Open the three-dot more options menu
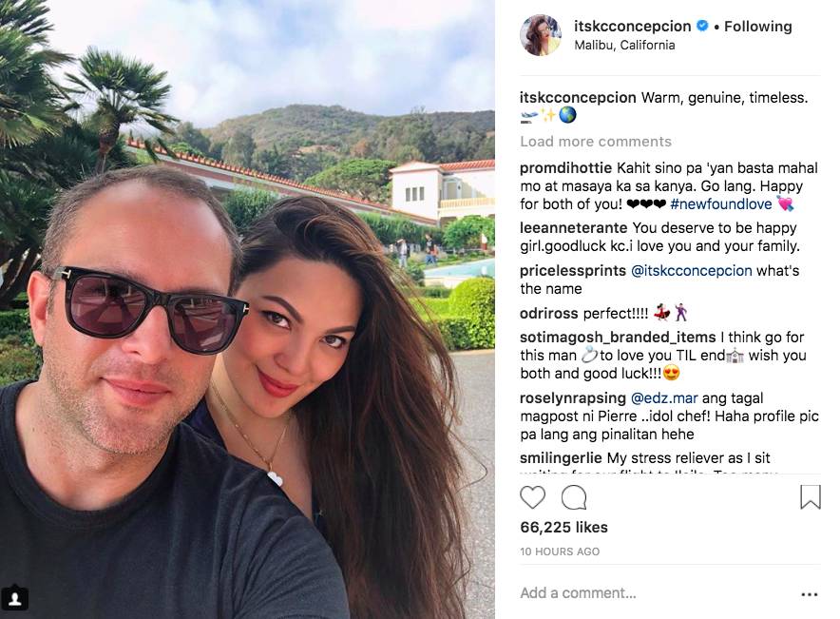The height and width of the screenshot is (619, 840). tap(809, 594)
